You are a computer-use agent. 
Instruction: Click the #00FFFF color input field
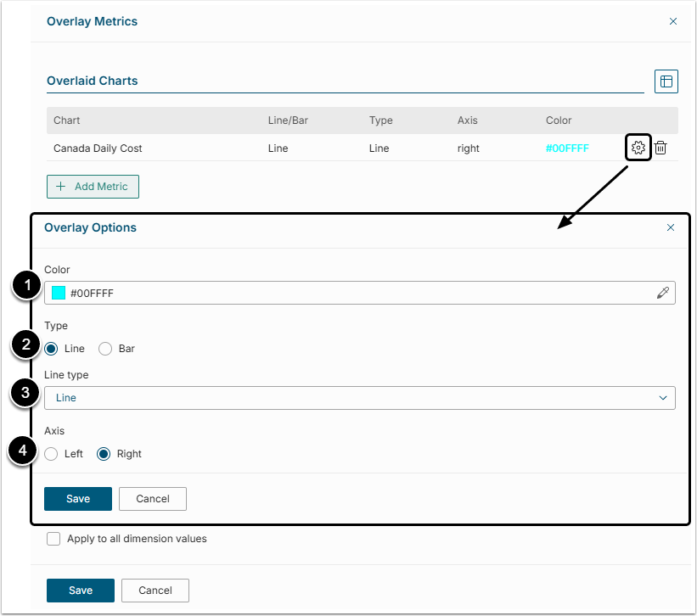(x=360, y=293)
